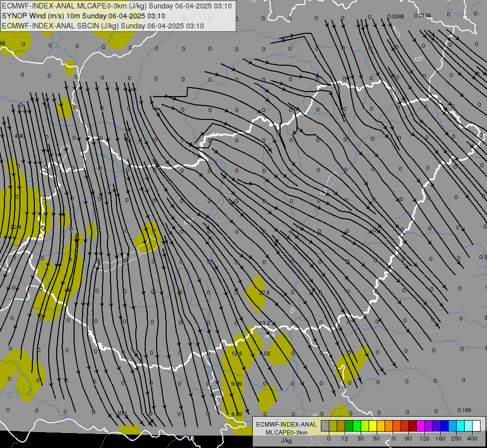Click the olive swatch in the legend
487x448 pixels.
point(333,426)
